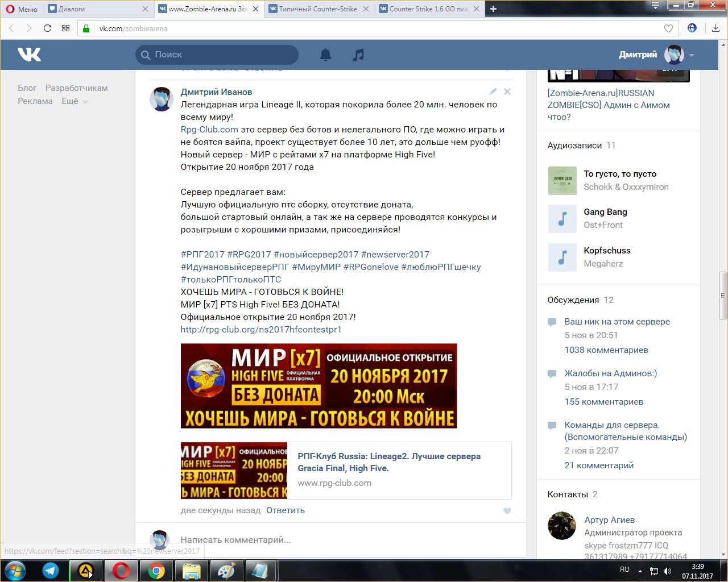Show hidden tray icons arrow
This screenshot has height=582, width=728.
pos(640,571)
